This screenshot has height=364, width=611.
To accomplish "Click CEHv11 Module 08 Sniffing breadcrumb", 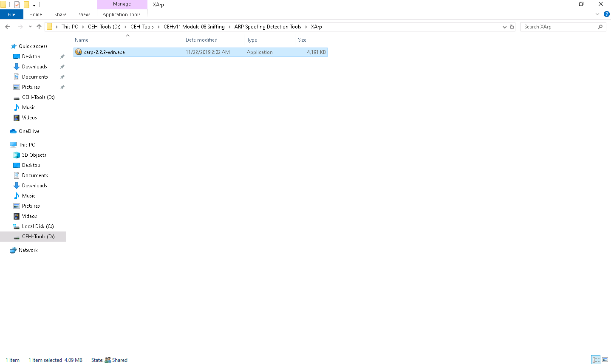I will (x=194, y=27).
